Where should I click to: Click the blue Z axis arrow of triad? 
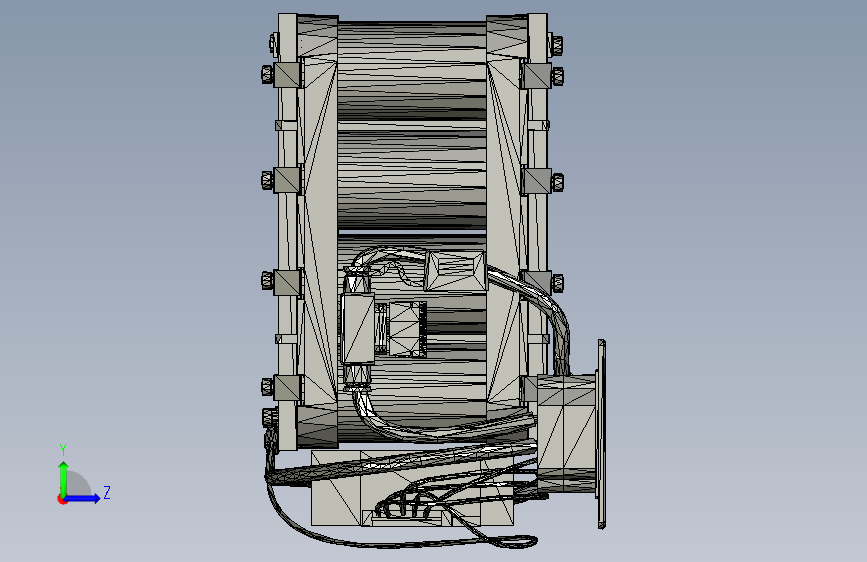coord(83,498)
